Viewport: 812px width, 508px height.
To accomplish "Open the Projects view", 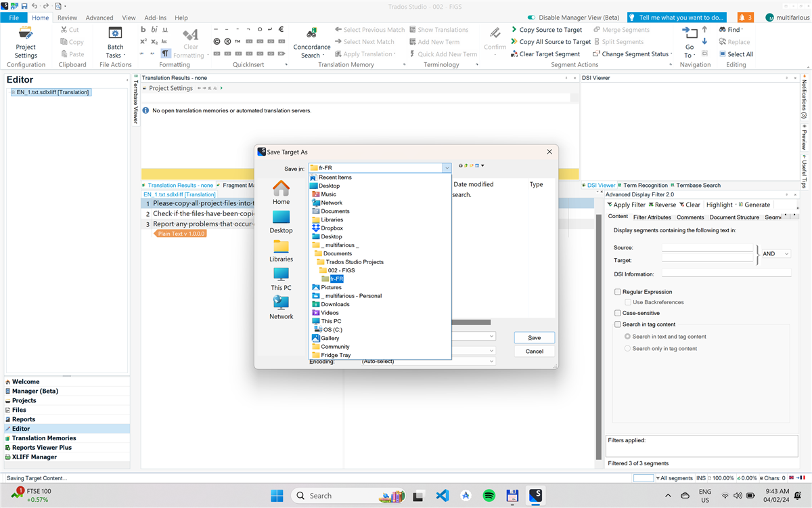I will (24, 400).
